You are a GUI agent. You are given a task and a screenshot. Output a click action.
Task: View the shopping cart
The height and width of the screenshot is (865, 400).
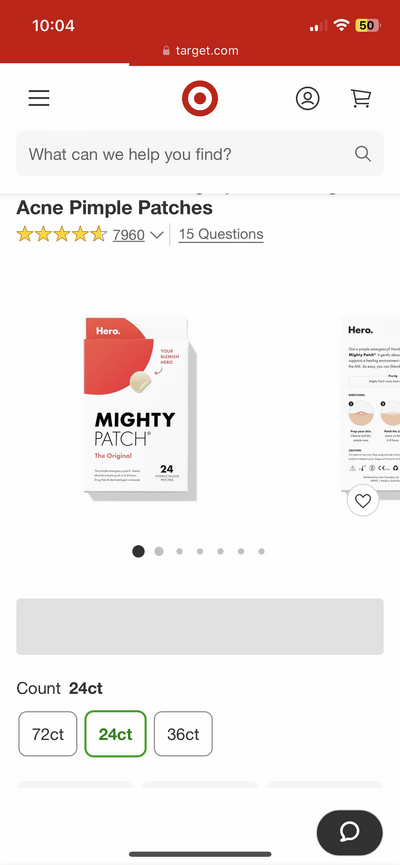click(x=361, y=98)
